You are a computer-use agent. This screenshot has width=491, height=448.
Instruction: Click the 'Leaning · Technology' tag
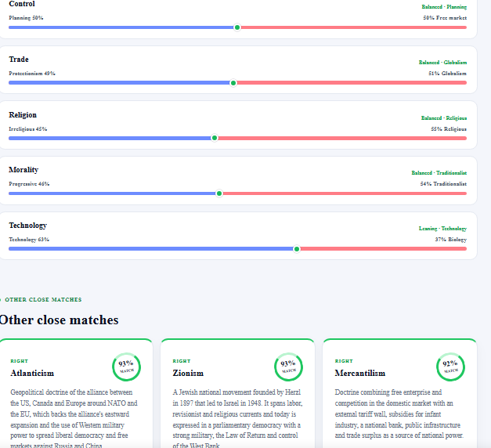click(x=442, y=229)
